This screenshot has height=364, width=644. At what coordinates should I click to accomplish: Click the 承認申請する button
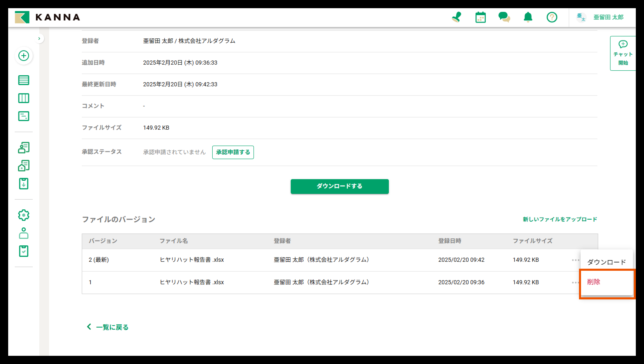pyautogui.click(x=233, y=152)
